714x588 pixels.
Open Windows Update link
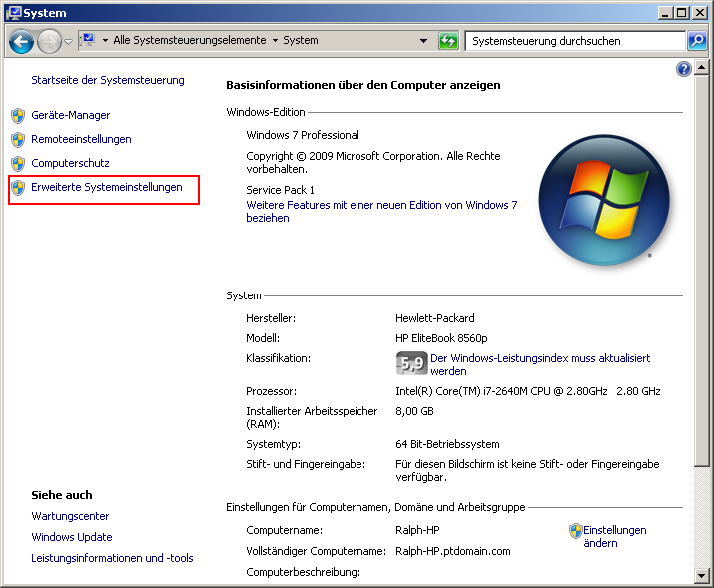(x=72, y=537)
